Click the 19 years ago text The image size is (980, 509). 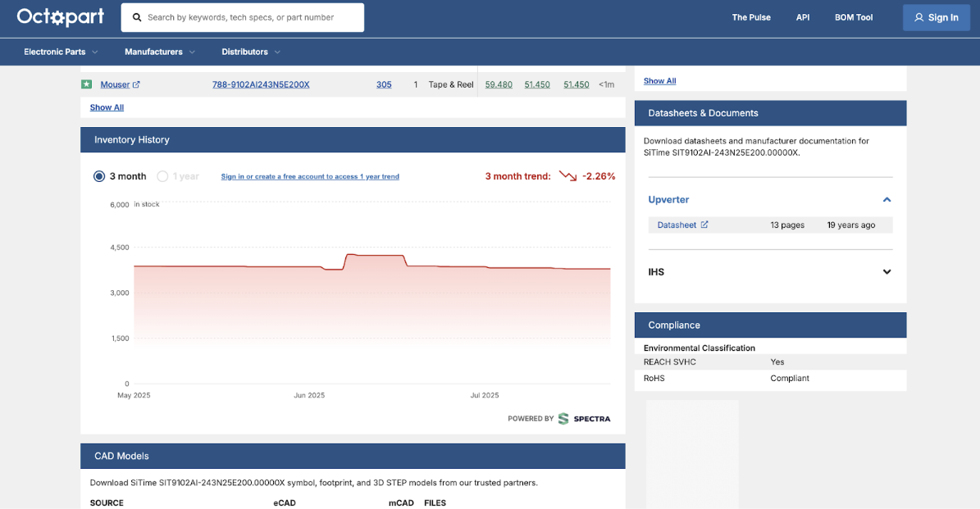pyautogui.click(x=851, y=225)
